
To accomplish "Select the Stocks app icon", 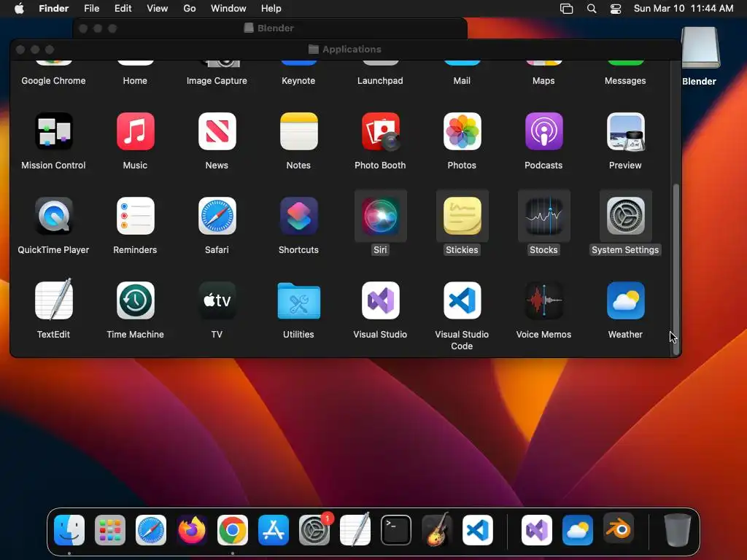I will coord(543,216).
